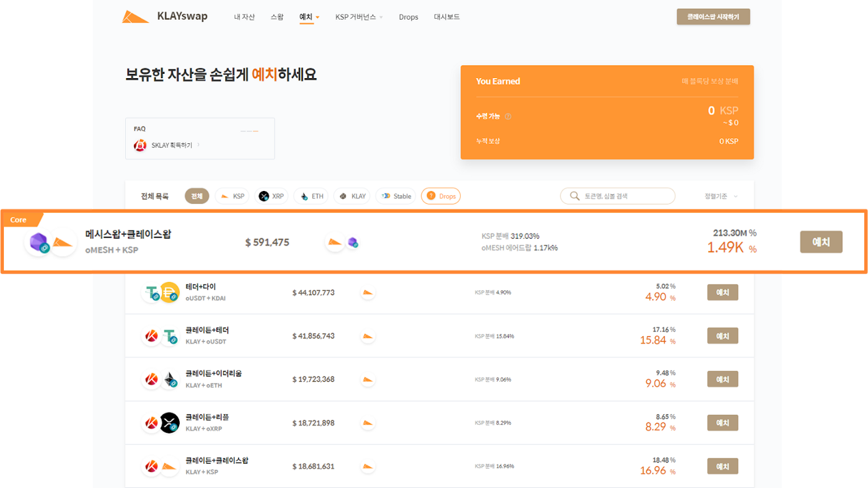
Task: Select the 1.49K % APR value
Action: click(732, 248)
